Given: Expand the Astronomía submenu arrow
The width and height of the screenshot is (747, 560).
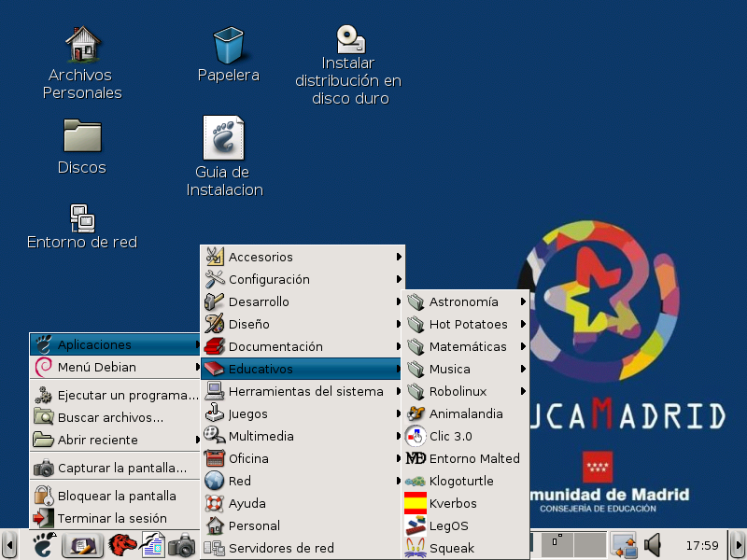Looking at the screenshot, I should click(x=523, y=301).
